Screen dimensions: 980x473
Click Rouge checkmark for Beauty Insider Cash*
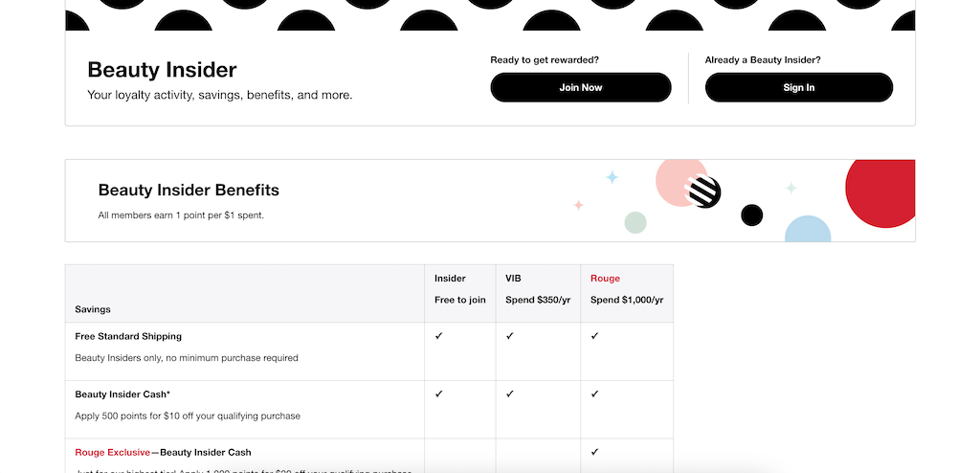click(594, 394)
